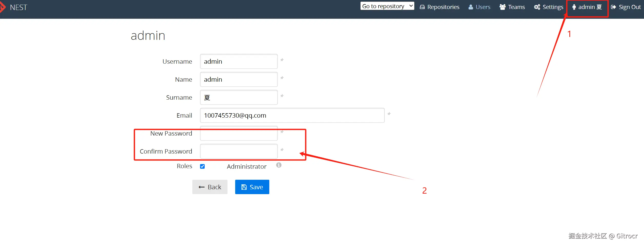Focus the New Password field

tap(239, 133)
